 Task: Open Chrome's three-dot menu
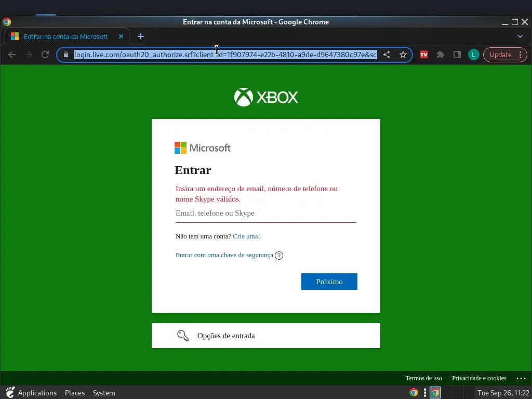pyautogui.click(x=521, y=55)
